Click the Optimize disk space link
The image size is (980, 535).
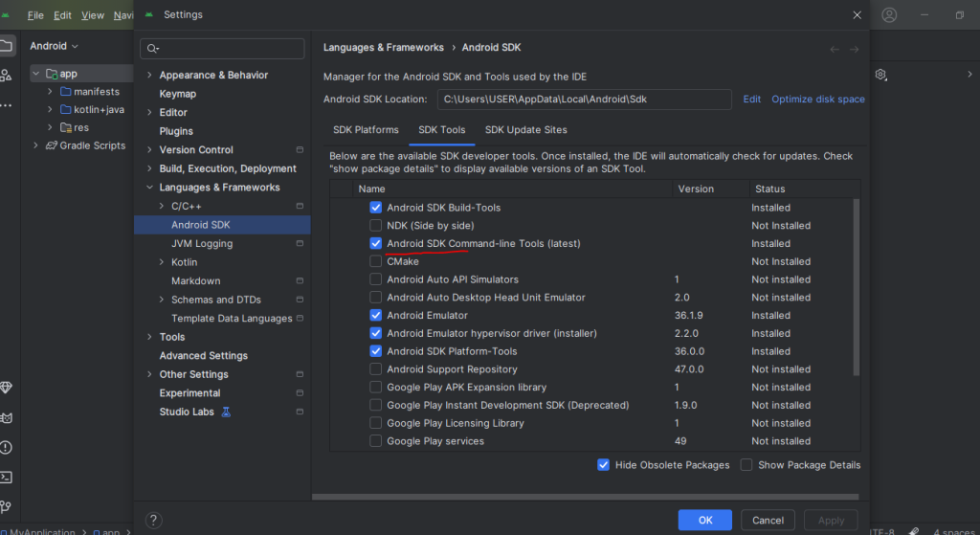coord(817,100)
